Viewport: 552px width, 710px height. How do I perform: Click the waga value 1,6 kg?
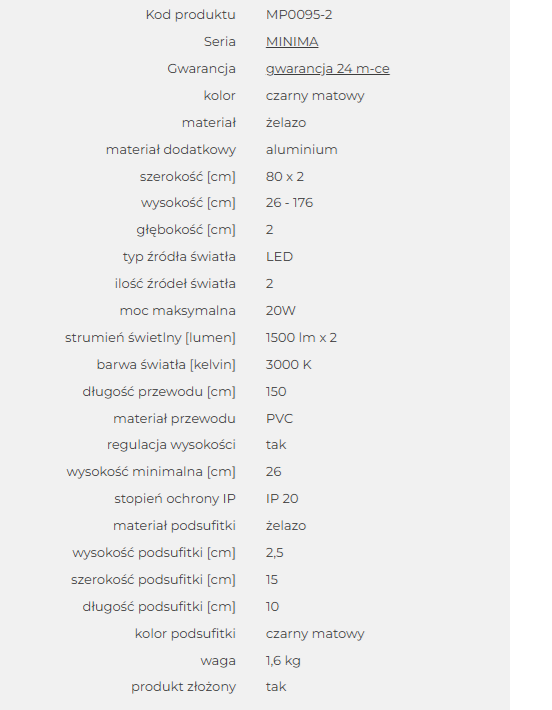tap(283, 661)
